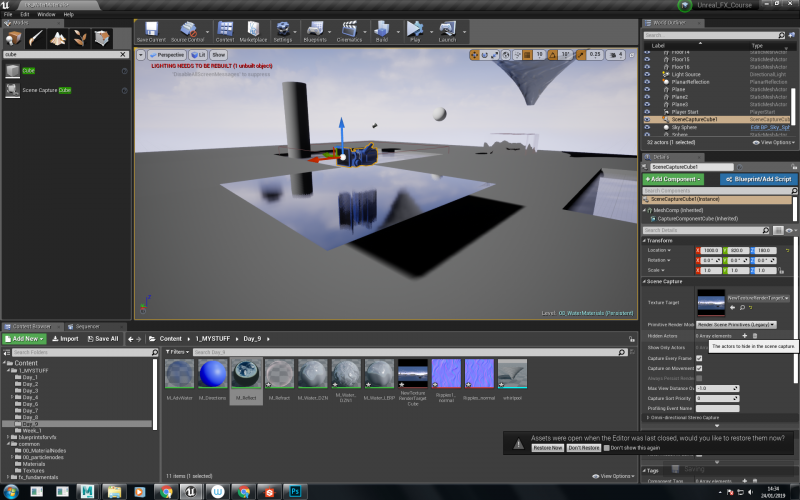Click trash icon for Hidden Actors array
Viewport: 800px width, 500px height.
point(755,336)
